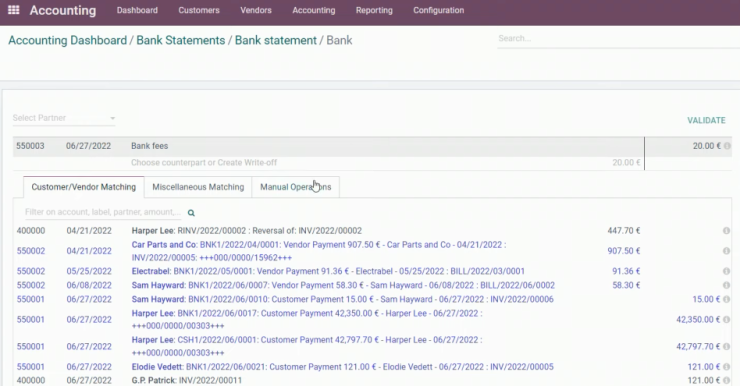Open the apps grid menu icon

[x=14, y=10]
